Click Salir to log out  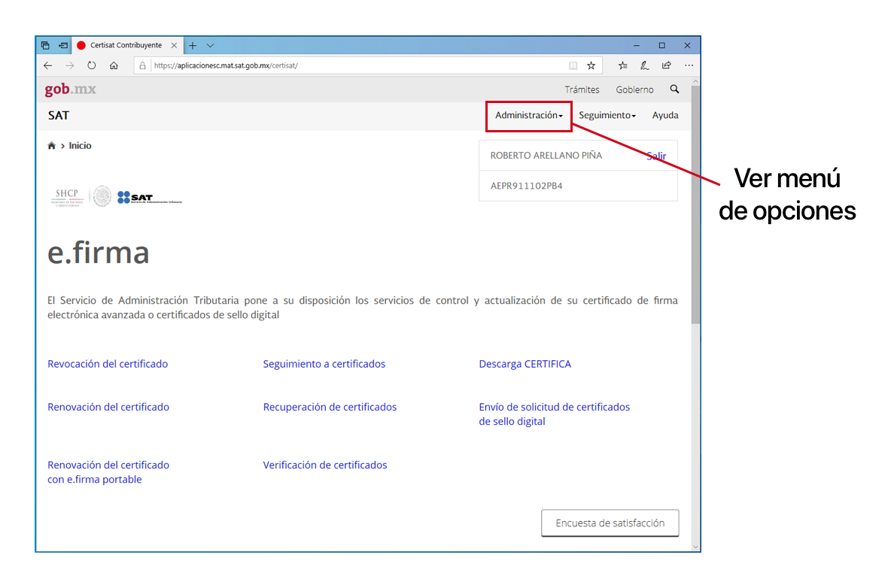[x=656, y=156]
